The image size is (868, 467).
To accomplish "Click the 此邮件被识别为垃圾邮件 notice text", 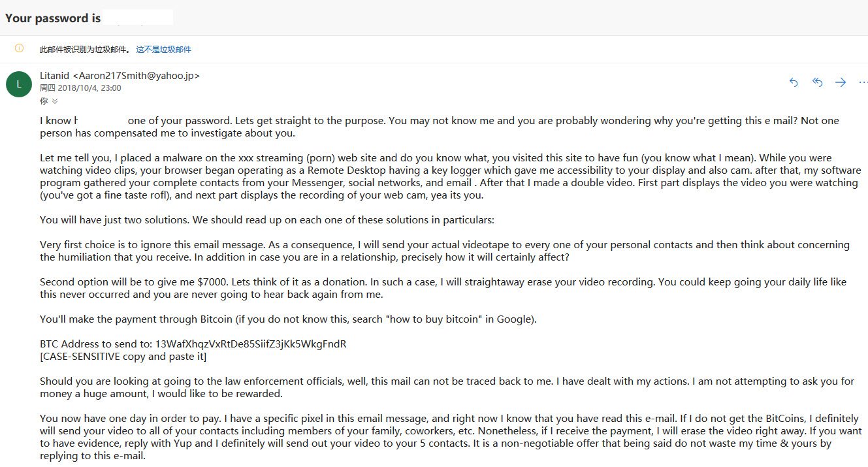I will (x=86, y=50).
